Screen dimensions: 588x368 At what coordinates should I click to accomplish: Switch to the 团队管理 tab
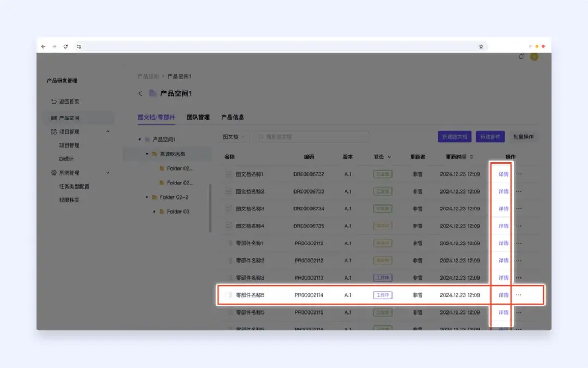[x=199, y=117]
